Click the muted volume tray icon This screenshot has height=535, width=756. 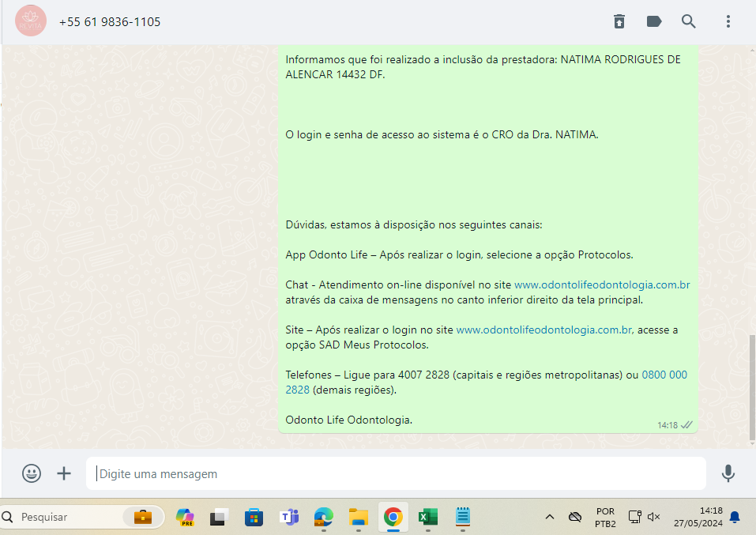[x=653, y=517]
